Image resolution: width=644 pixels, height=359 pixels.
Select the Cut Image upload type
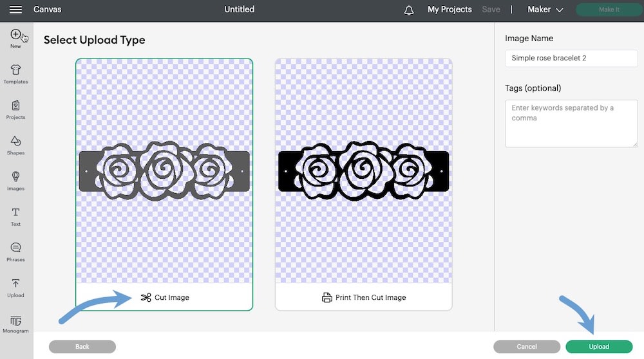click(164, 185)
